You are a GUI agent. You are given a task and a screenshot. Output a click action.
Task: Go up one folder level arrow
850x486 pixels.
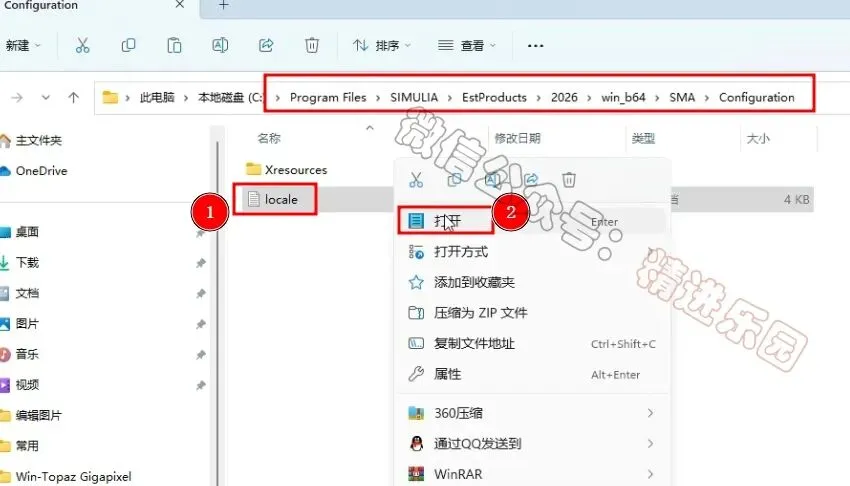74,98
